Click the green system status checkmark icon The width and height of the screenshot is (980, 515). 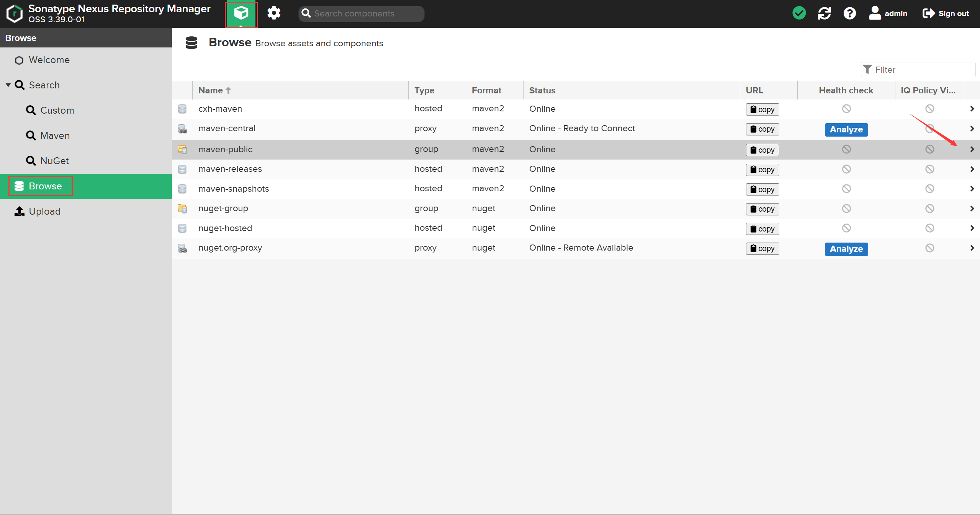[799, 13]
